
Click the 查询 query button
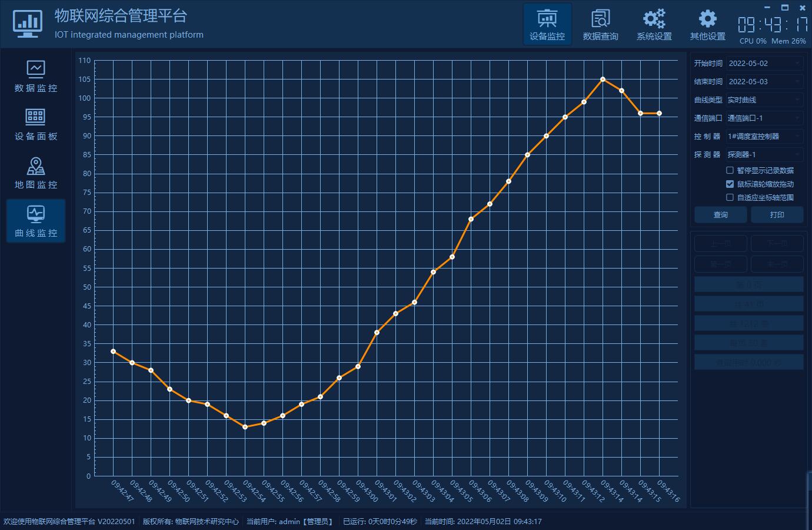coord(721,215)
